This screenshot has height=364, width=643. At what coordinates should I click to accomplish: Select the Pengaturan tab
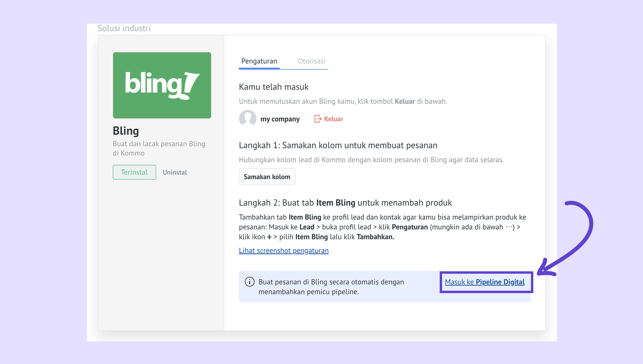coord(259,61)
